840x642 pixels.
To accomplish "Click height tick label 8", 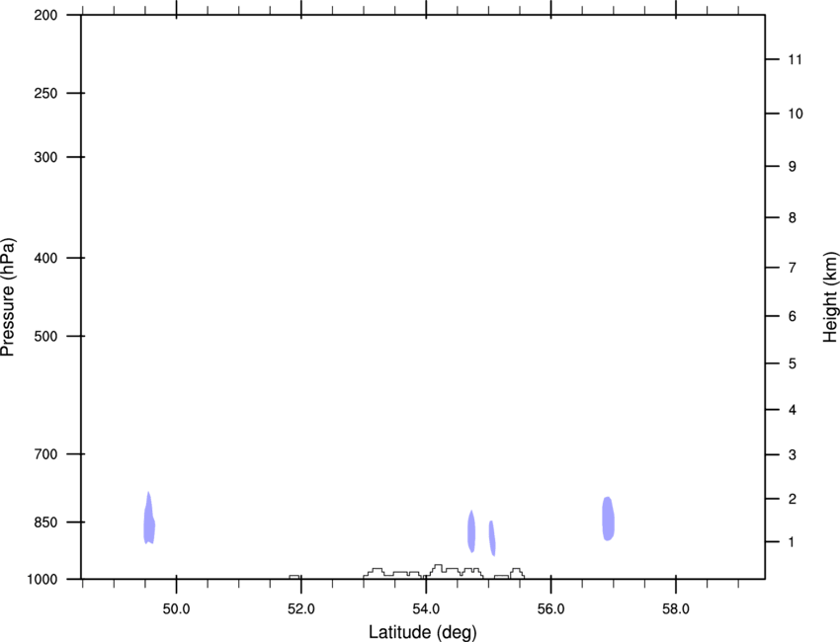I will click(x=793, y=218).
